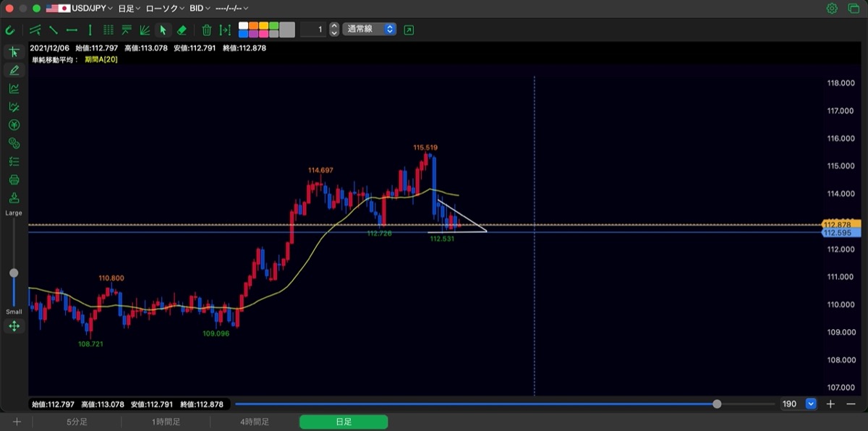Toggle the crosshair cursor tool in sidebar
This screenshot has height=431, width=868.
coord(14,52)
